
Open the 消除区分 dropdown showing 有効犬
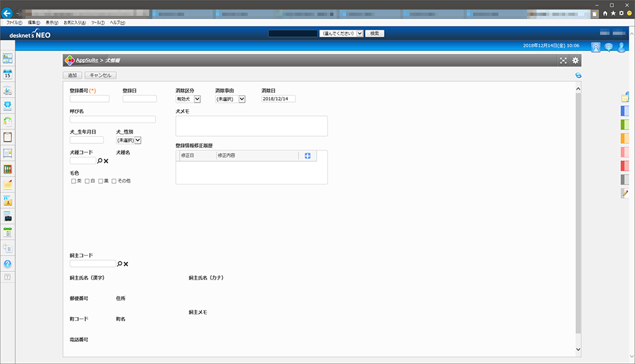point(188,99)
